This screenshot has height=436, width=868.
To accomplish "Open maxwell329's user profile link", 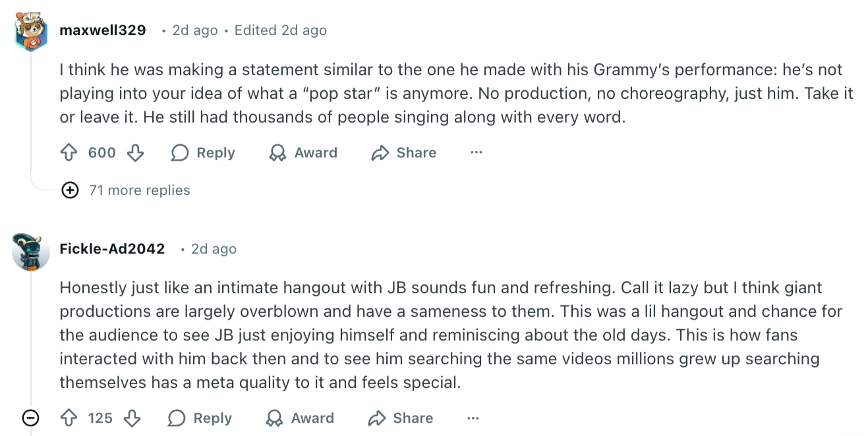I will click(x=103, y=30).
